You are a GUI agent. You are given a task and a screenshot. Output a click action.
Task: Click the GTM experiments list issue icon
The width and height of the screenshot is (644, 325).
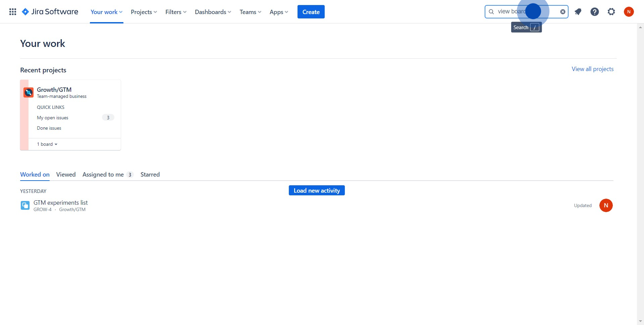[x=25, y=205]
